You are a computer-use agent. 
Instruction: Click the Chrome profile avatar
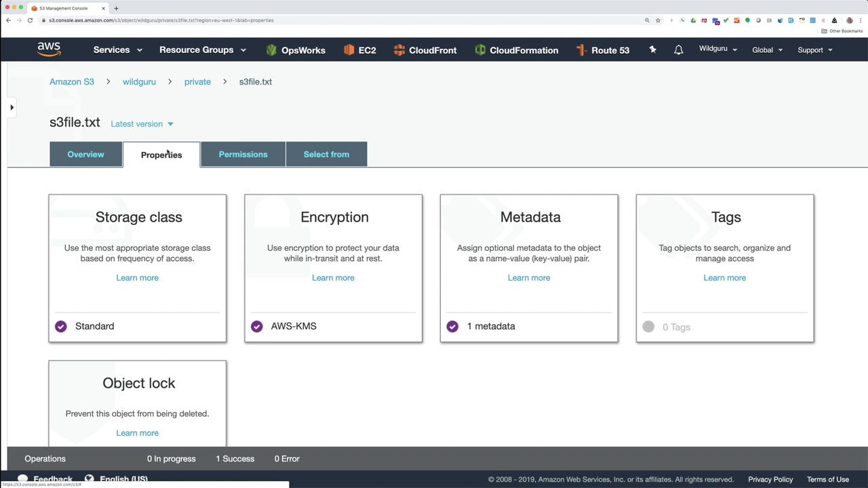click(849, 20)
